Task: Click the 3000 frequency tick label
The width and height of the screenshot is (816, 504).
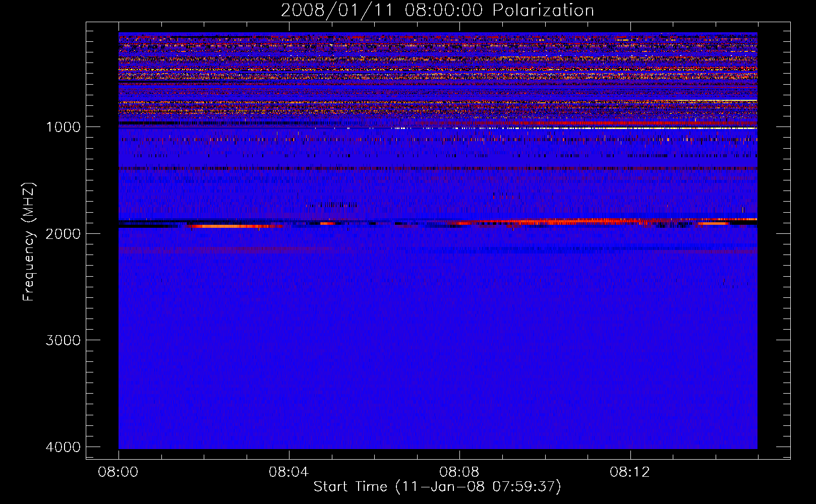Action: [63, 340]
